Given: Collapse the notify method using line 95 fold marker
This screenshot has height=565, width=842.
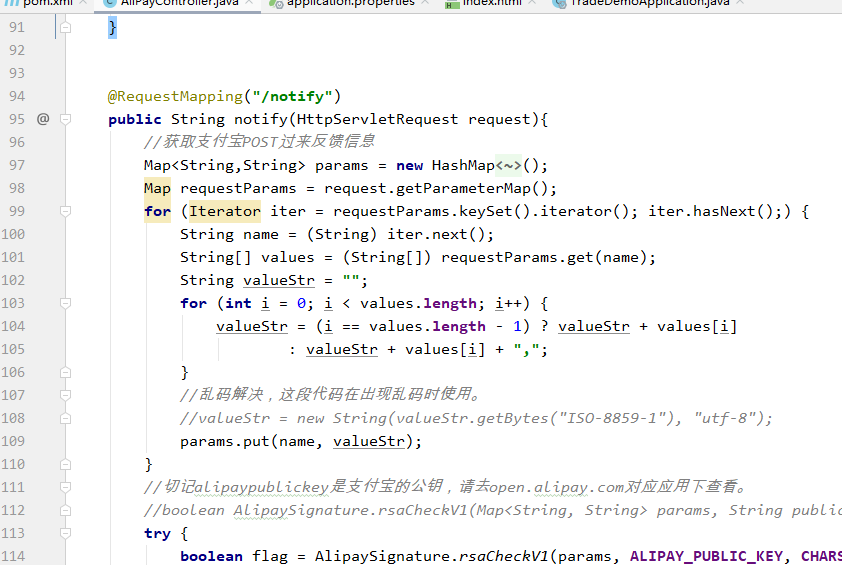Looking at the screenshot, I should [66, 119].
